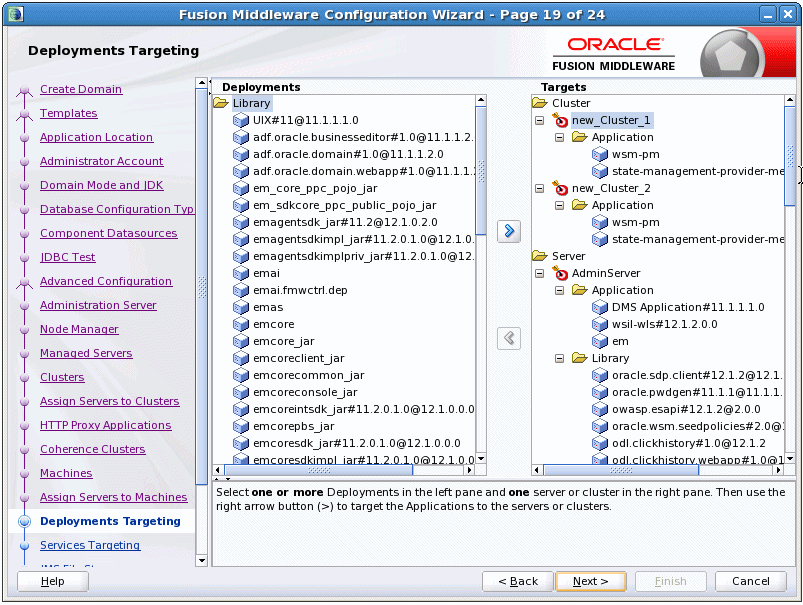Click the cube icon beside emcore_jar
The height and width of the screenshot is (605, 803).
pos(241,341)
